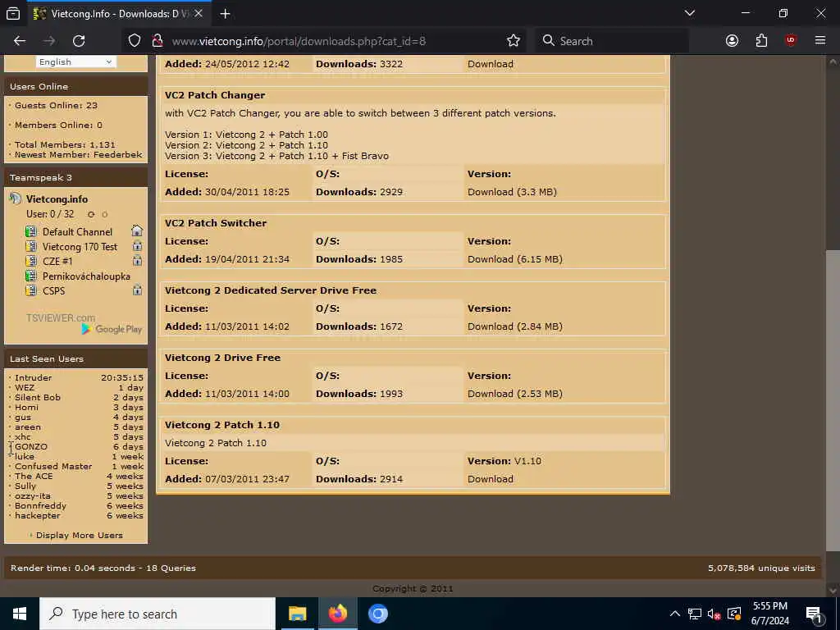Open Intruder user profile
Image resolution: width=840 pixels, height=630 pixels.
click(33, 377)
